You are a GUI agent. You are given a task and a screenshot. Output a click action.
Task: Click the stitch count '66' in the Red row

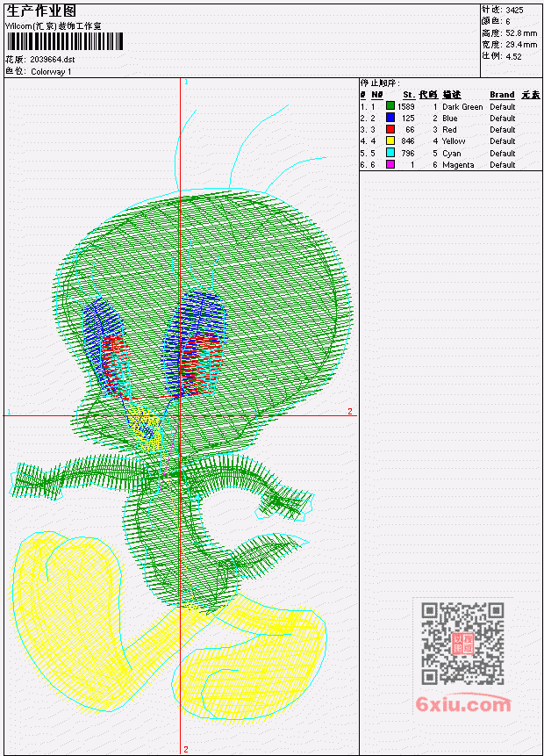[410, 130]
